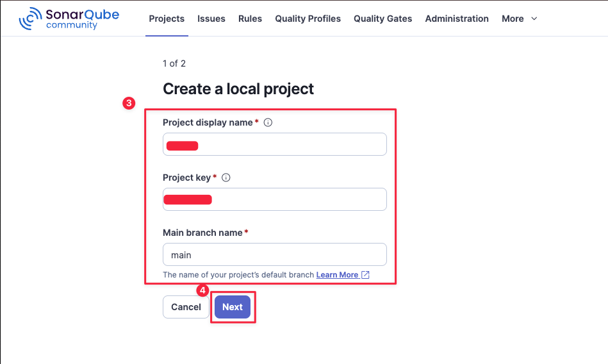608x364 pixels.
Task: Click info icon beside Project display name
Action: [x=268, y=122]
